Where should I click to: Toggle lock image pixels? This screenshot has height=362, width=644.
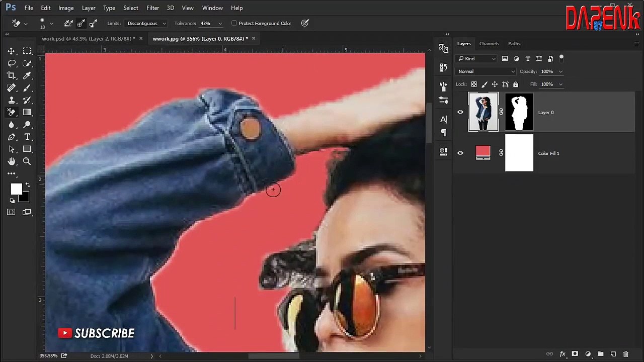pyautogui.click(x=485, y=84)
